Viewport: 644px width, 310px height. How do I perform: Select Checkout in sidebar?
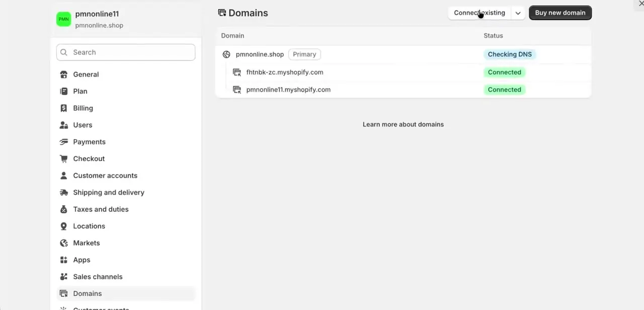[x=89, y=159]
